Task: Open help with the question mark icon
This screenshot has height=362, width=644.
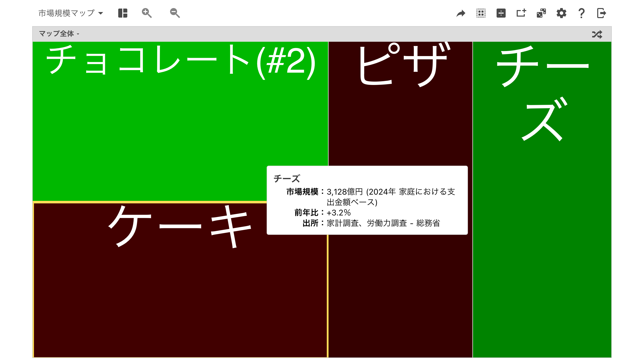Action: click(582, 13)
